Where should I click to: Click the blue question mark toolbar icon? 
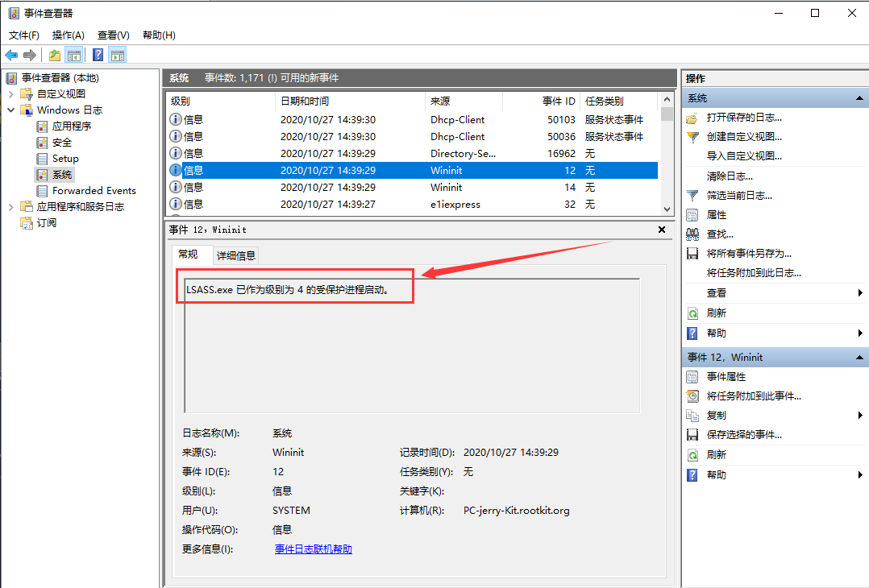point(98,55)
